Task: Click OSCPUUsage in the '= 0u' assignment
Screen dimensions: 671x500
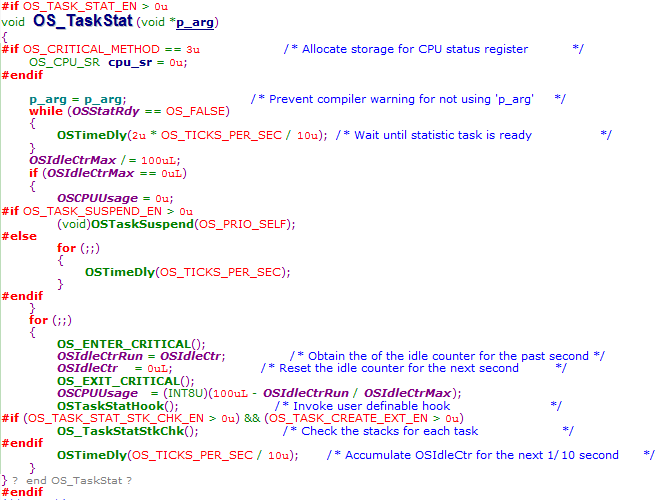Action: pyautogui.click(x=98, y=198)
